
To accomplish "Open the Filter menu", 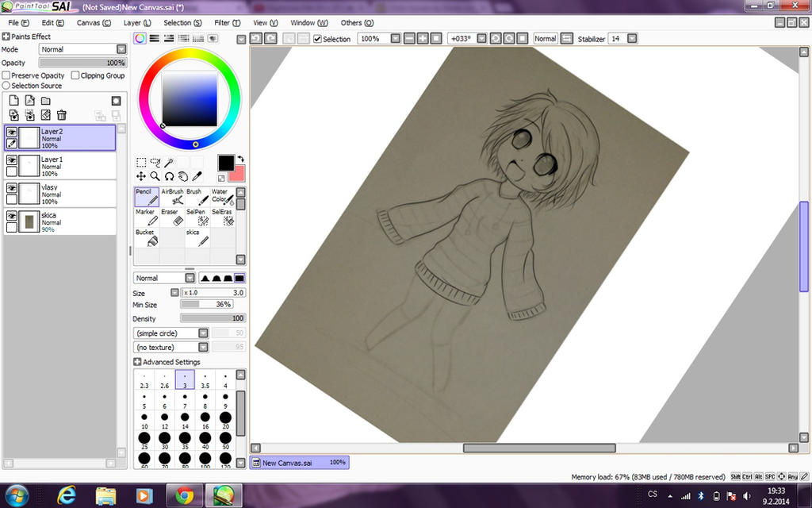I will pos(228,23).
